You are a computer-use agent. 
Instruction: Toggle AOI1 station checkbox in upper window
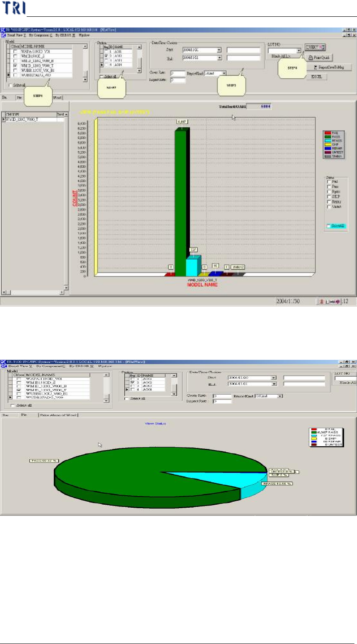click(106, 51)
